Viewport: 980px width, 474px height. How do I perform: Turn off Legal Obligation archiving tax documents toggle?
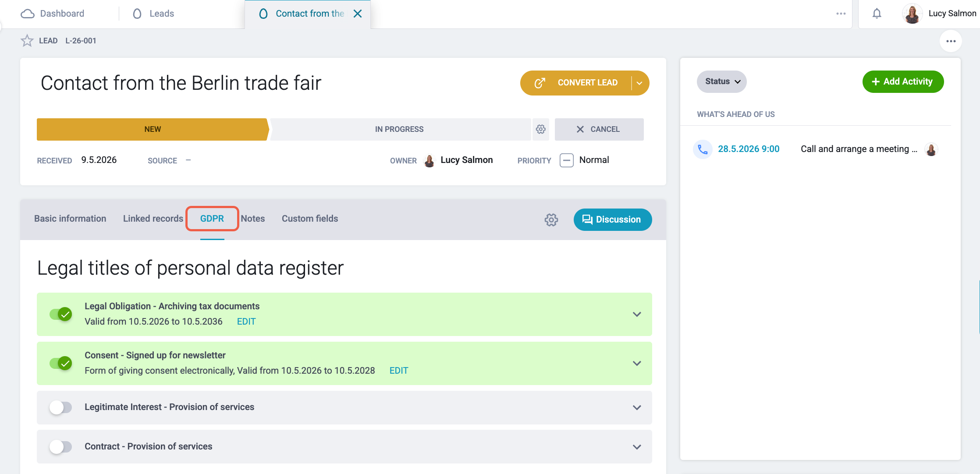(x=61, y=315)
